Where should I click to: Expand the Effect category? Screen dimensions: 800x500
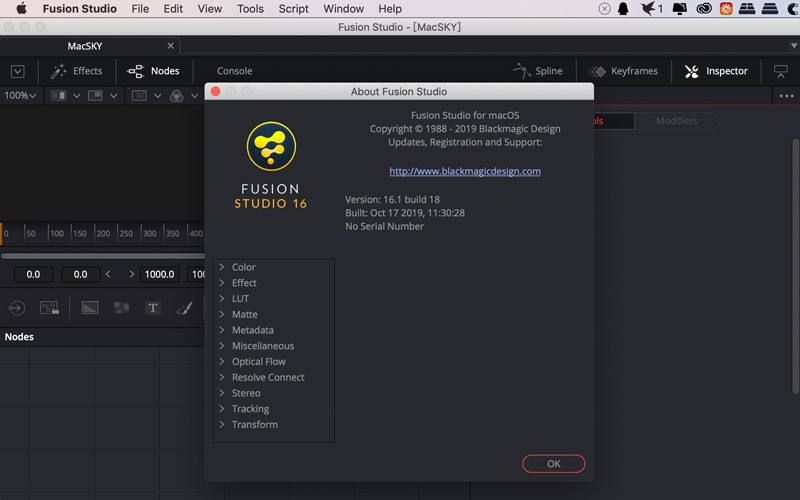(221, 283)
